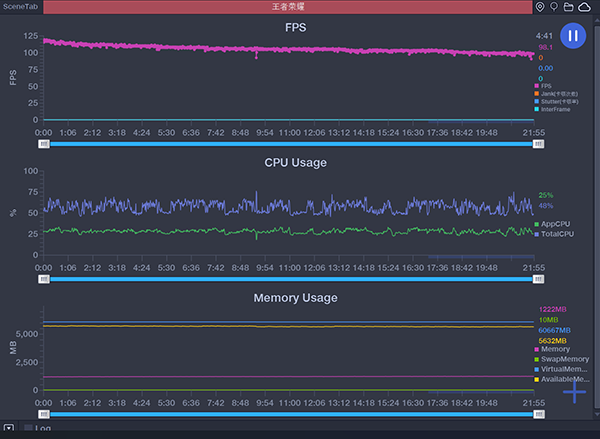600x439 pixels.
Task: Hide the TotalCPU line in CPU chart
Action: (555, 233)
